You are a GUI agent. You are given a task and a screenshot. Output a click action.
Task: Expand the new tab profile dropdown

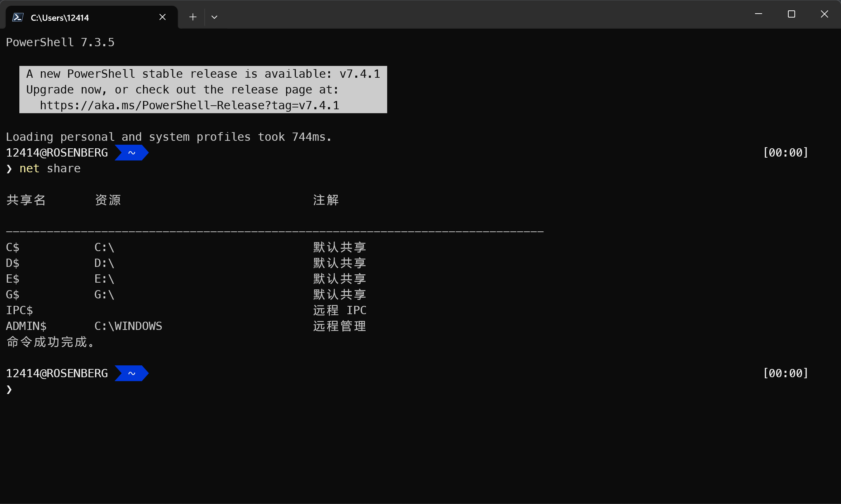pyautogui.click(x=214, y=17)
